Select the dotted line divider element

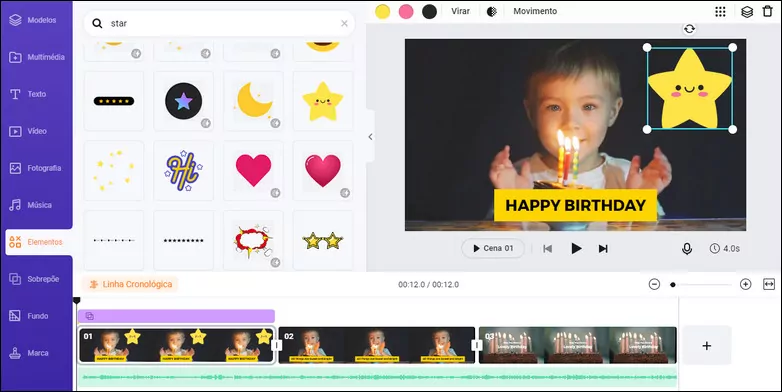click(114, 240)
